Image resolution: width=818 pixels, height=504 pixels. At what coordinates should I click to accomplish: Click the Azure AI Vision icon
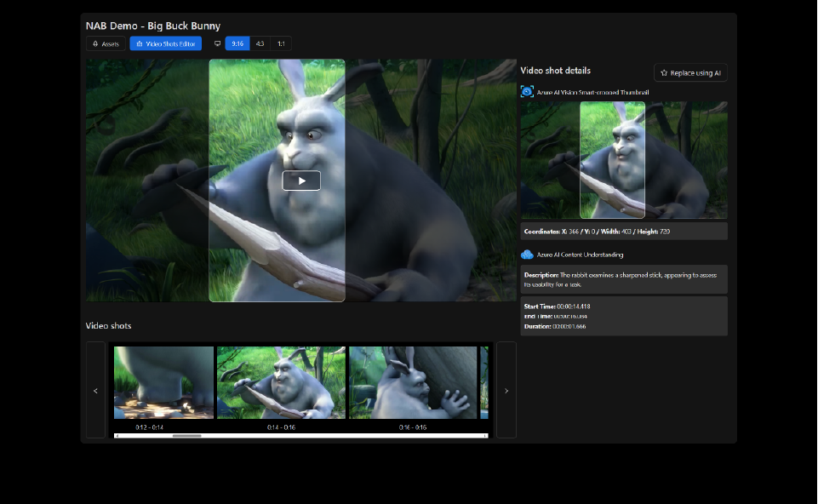coord(527,92)
